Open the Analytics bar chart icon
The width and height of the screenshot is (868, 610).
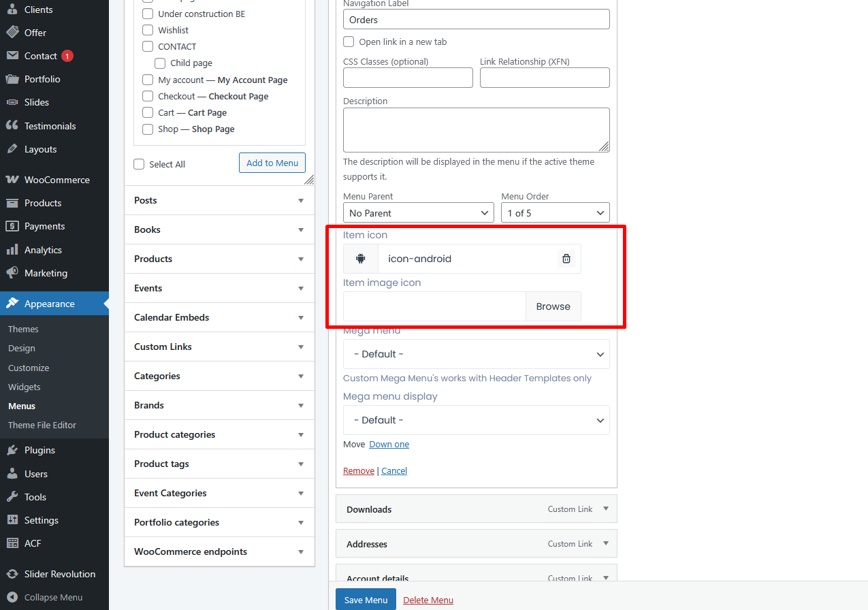click(12, 250)
